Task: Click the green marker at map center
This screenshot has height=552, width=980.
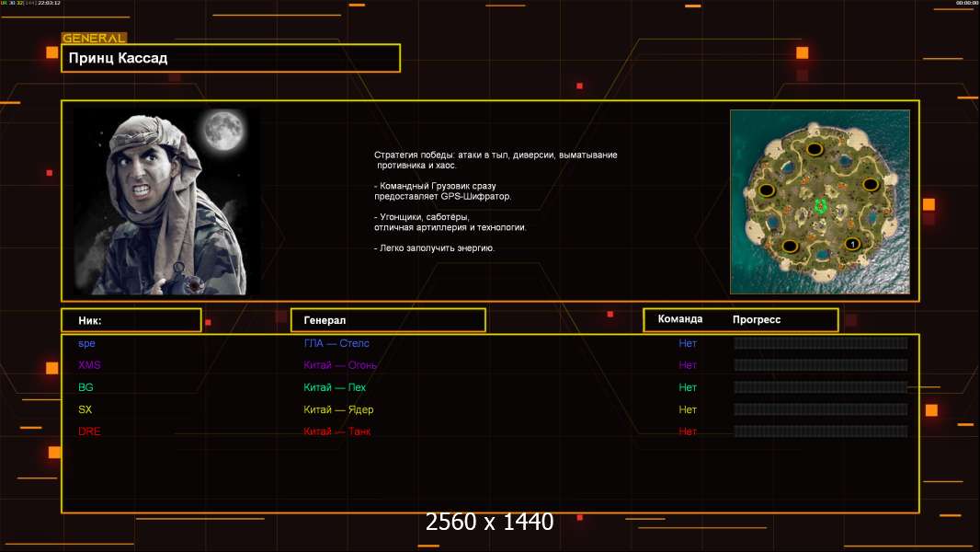Action: click(821, 206)
